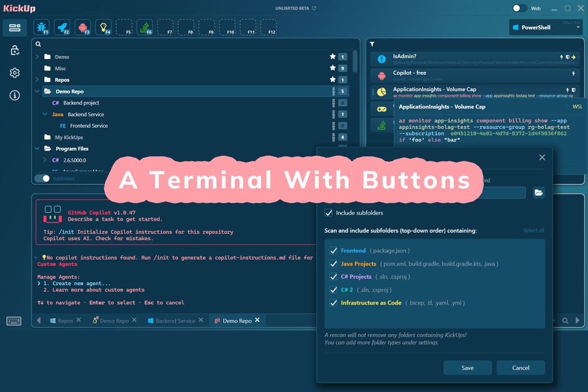588x392 pixels.
Task: Select the empty F5 shortcut slot
Action: pyautogui.click(x=124, y=27)
